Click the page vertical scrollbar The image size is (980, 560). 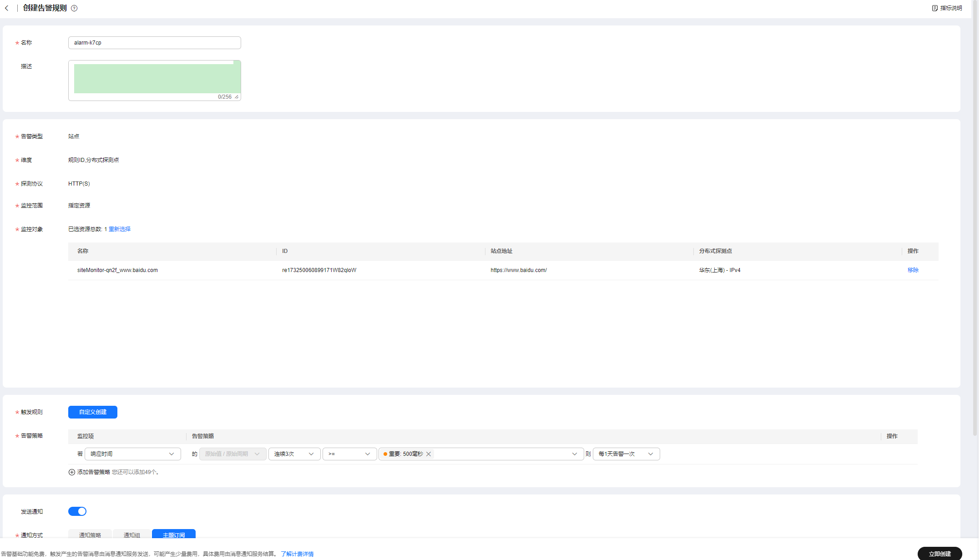click(x=975, y=218)
